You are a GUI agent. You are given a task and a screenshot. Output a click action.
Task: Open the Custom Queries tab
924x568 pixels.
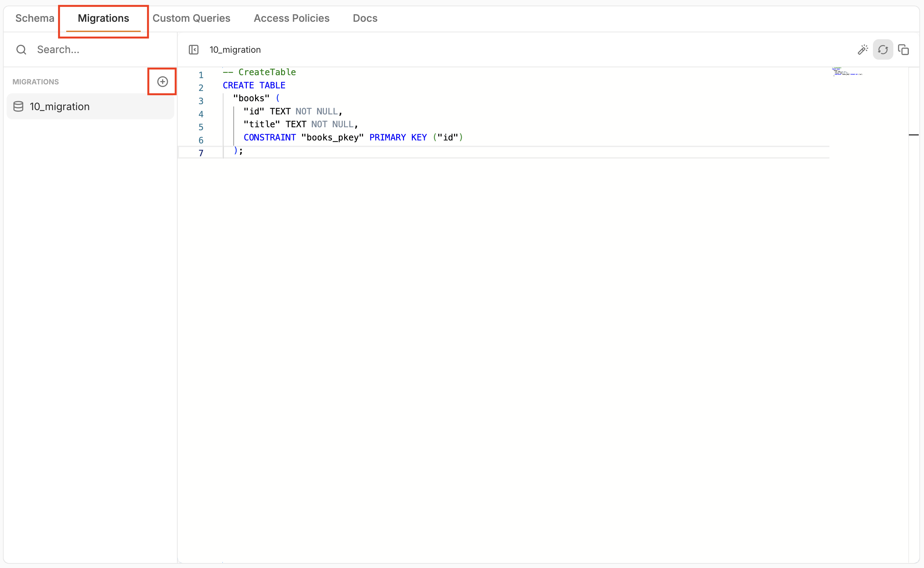191,18
